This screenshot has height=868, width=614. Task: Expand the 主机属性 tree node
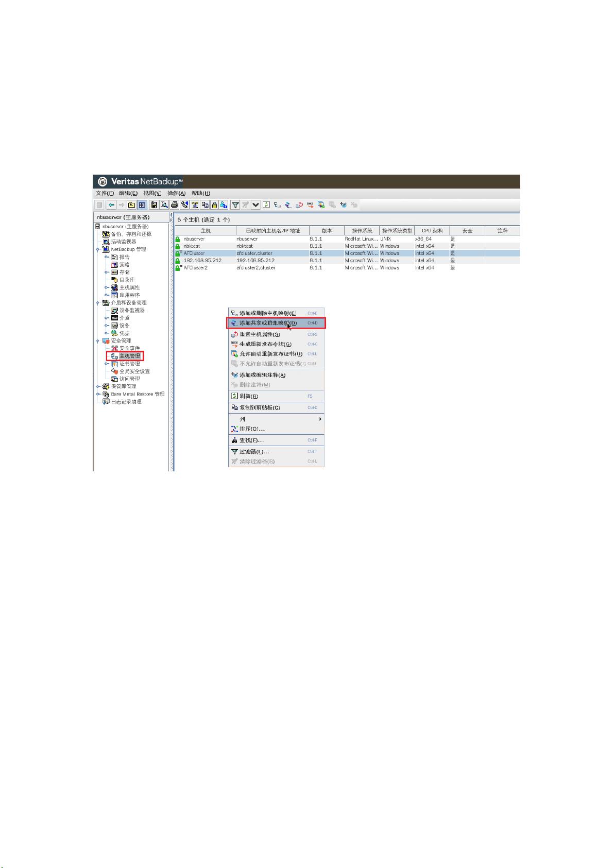coord(106,287)
